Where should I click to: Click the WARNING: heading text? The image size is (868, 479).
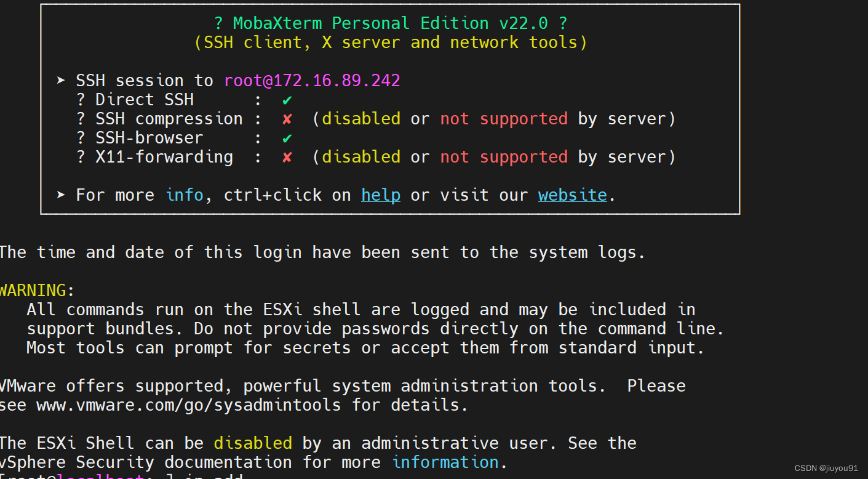pyautogui.click(x=36, y=291)
